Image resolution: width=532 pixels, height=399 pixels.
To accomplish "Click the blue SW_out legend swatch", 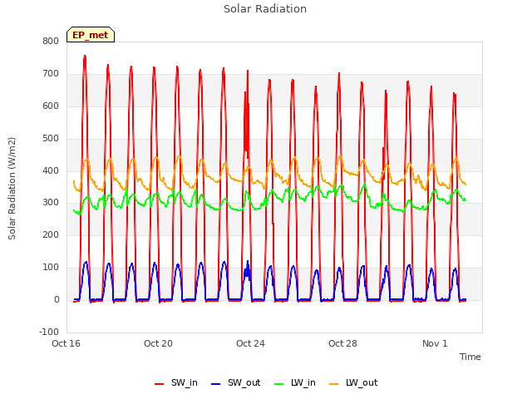I will 216,384.
